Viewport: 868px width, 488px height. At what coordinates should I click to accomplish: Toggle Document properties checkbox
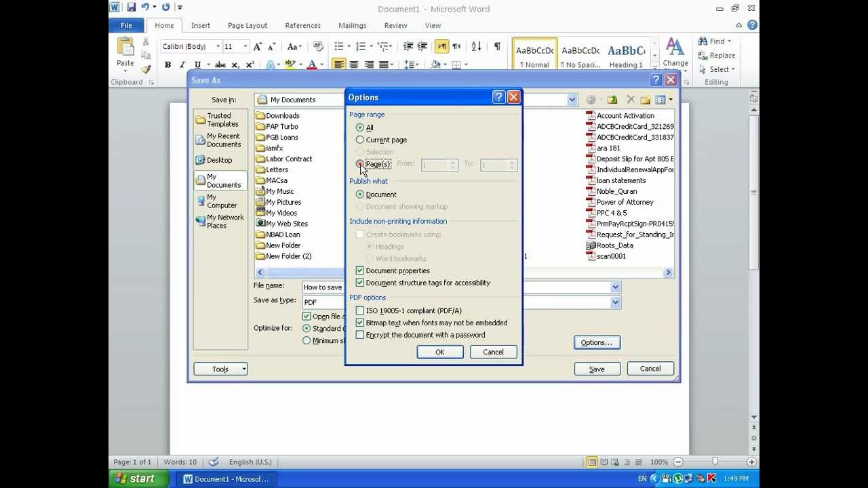(360, 270)
